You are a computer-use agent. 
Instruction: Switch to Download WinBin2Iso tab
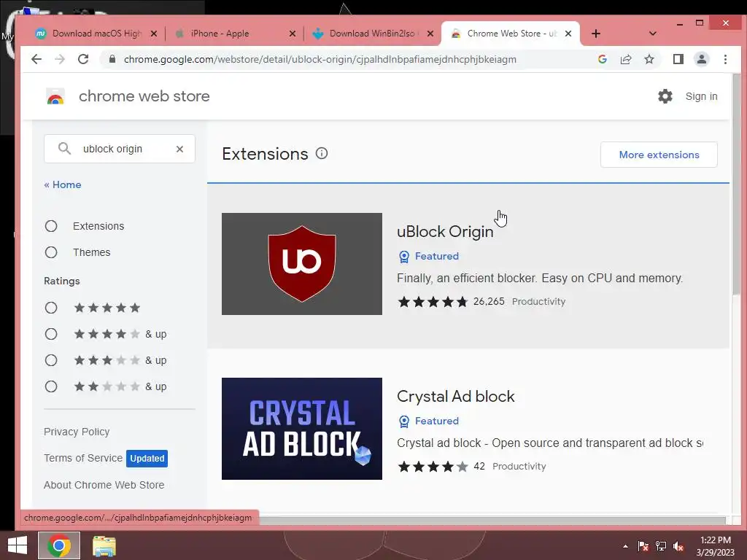(371, 34)
